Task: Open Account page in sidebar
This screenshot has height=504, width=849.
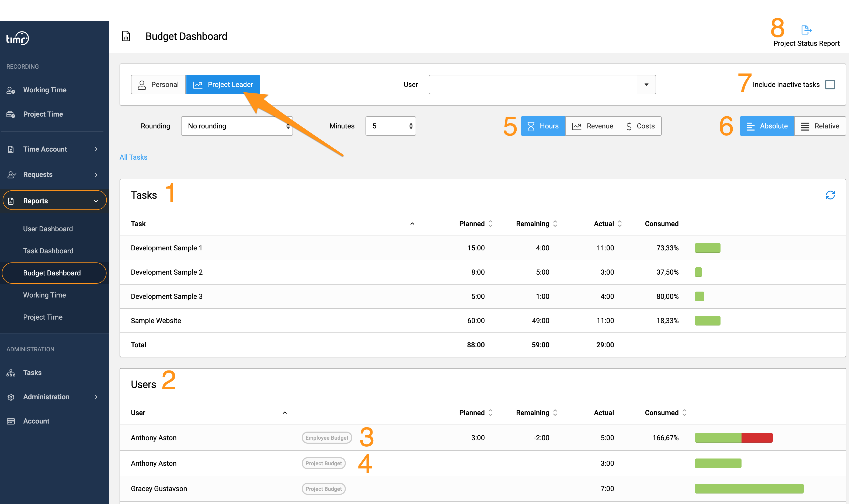Action: click(36, 421)
